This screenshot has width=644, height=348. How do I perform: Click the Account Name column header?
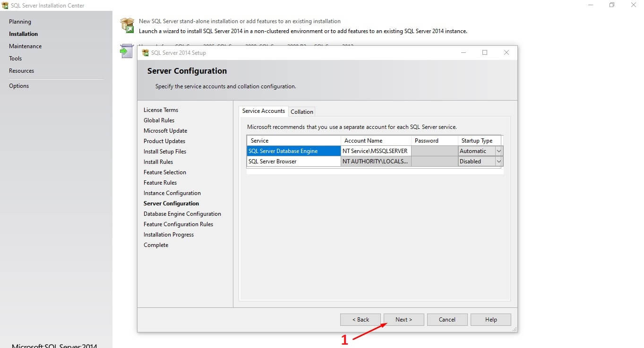tap(376, 141)
